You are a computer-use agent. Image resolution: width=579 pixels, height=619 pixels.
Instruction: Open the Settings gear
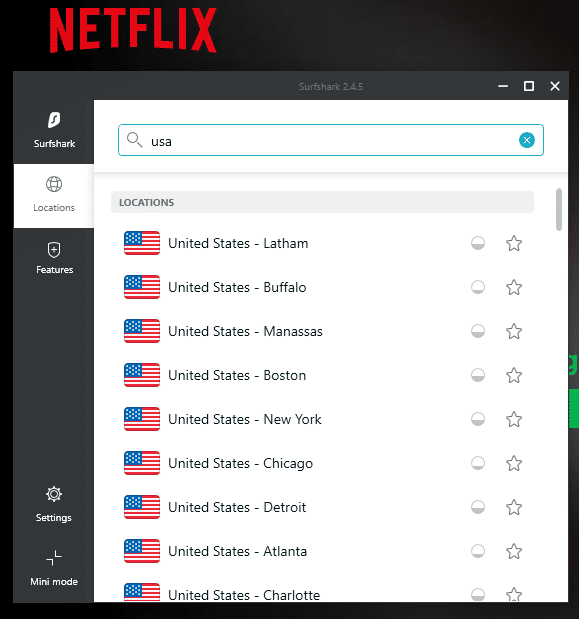tap(54, 505)
